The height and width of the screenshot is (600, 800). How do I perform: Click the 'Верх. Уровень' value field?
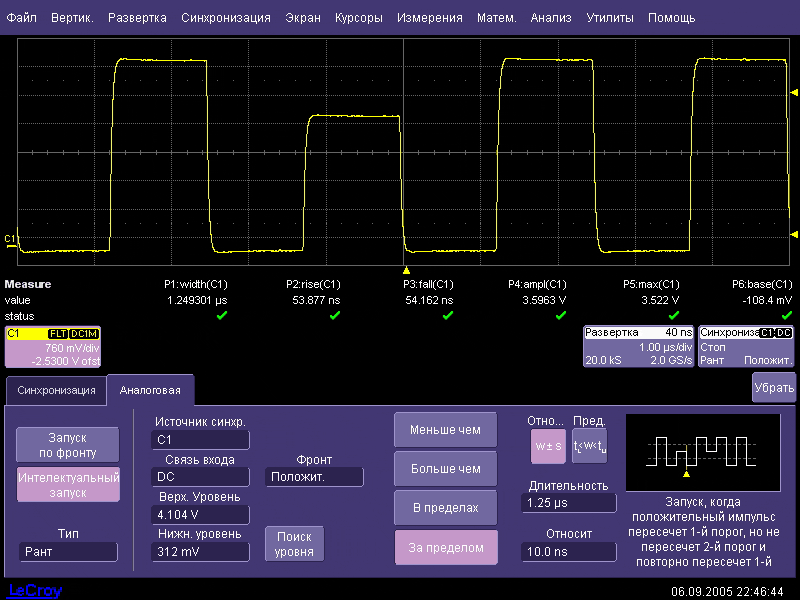click(x=201, y=515)
